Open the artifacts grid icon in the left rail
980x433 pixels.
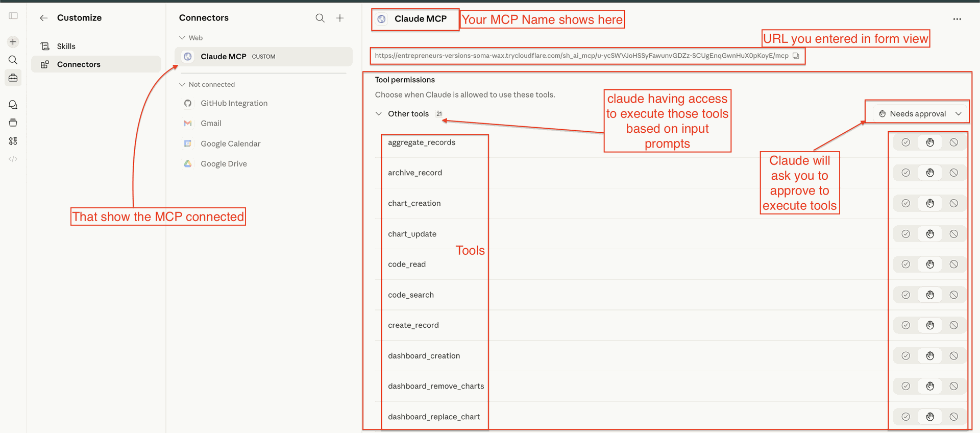tap(13, 141)
